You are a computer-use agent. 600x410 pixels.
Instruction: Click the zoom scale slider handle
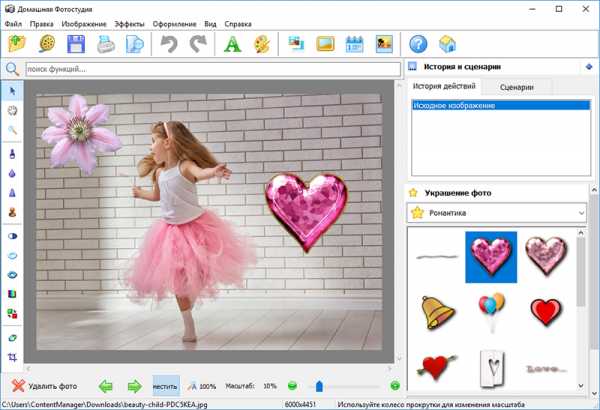coord(319,386)
